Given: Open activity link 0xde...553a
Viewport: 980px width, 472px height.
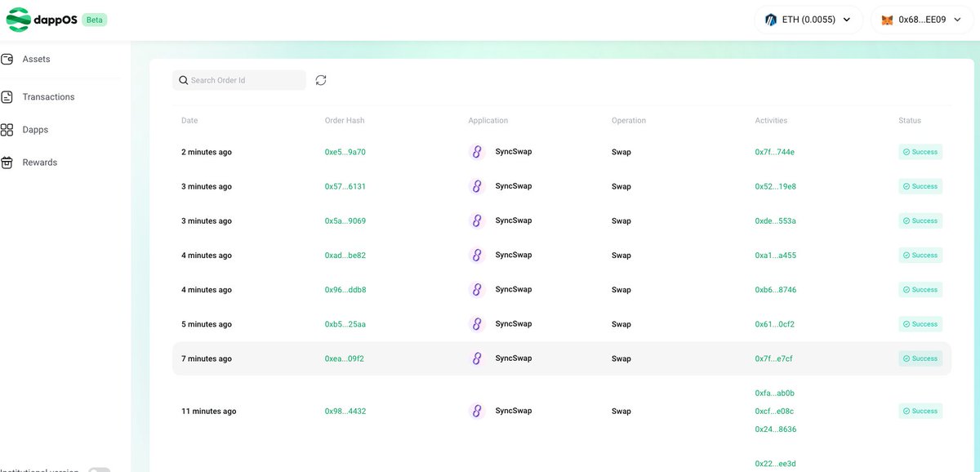Looking at the screenshot, I should tap(776, 220).
